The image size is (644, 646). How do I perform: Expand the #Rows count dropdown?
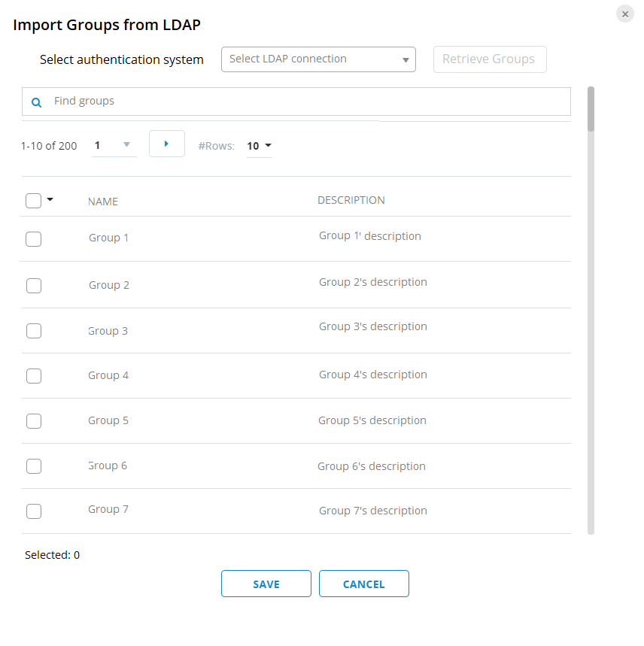tap(259, 146)
